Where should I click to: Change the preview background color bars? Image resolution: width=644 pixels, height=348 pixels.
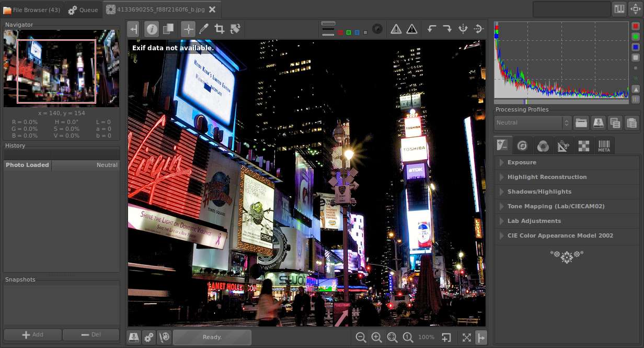pyautogui.click(x=328, y=29)
